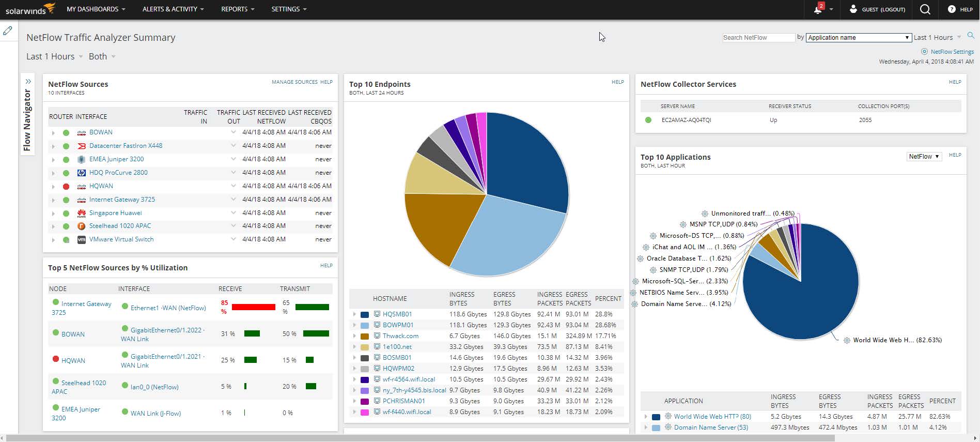This screenshot has width=980, height=442.
Task: Open the Datacenter FastIron X448 link
Action: click(x=126, y=146)
